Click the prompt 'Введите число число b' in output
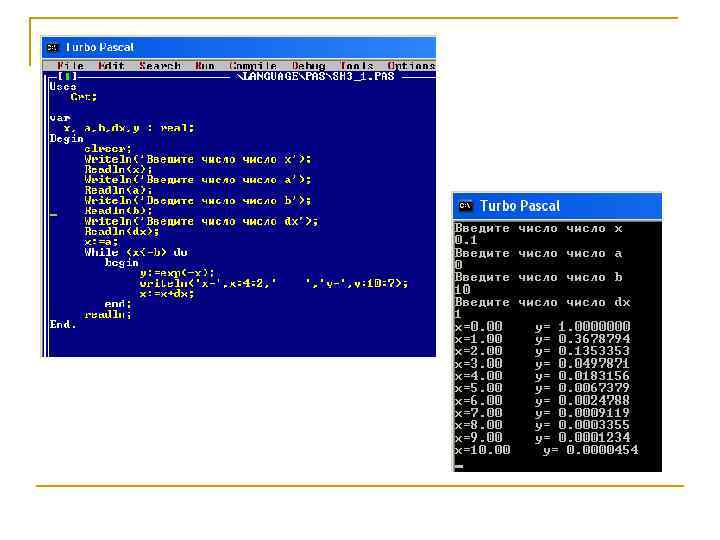This screenshot has width=720, height=540. [x=539, y=277]
